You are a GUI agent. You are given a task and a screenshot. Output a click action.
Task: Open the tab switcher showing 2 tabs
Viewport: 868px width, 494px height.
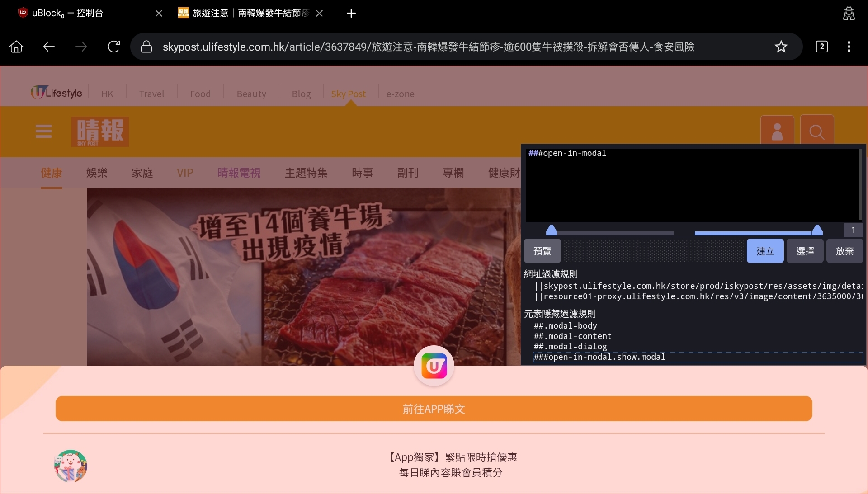pos(821,47)
